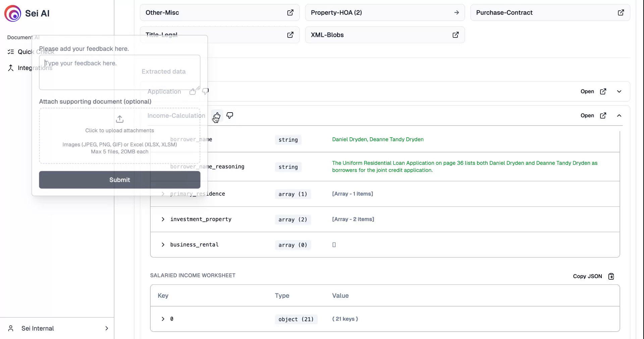Thumbs down the Application section
Screen dimensions: 644x339
pos(205,91)
